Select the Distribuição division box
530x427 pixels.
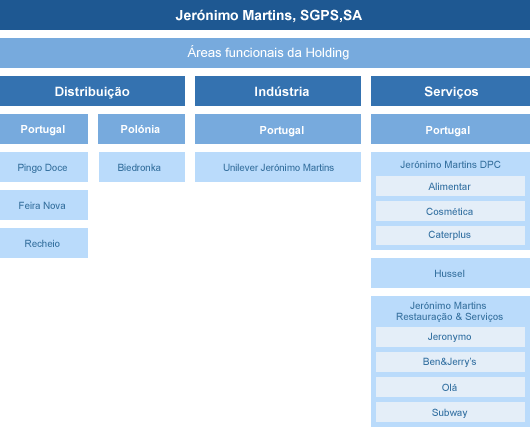[x=92, y=91]
